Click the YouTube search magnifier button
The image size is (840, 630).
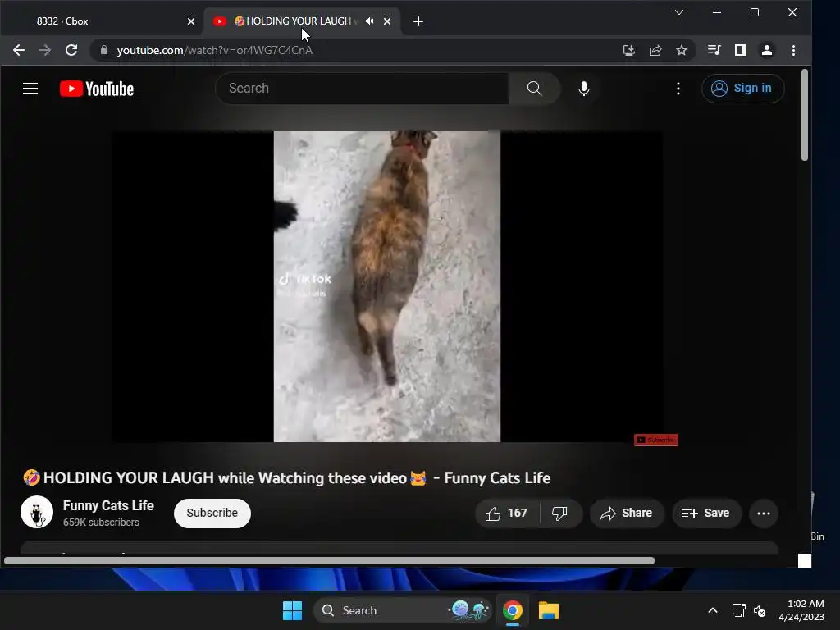click(x=534, y=89)
